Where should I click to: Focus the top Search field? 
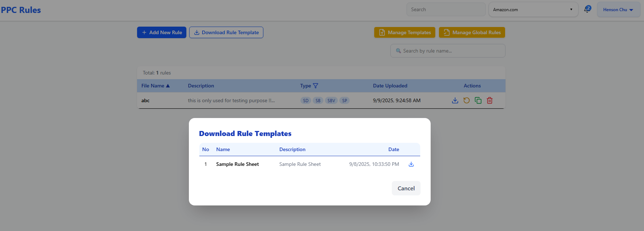point(445,10)
